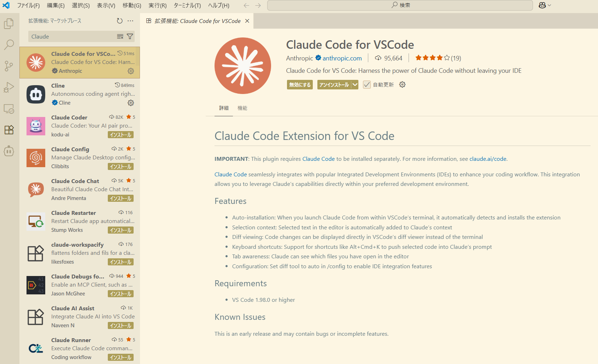598x364 pixels.
Task: Expand the Copilot dropdown chevron
Action: click(549, 5)
